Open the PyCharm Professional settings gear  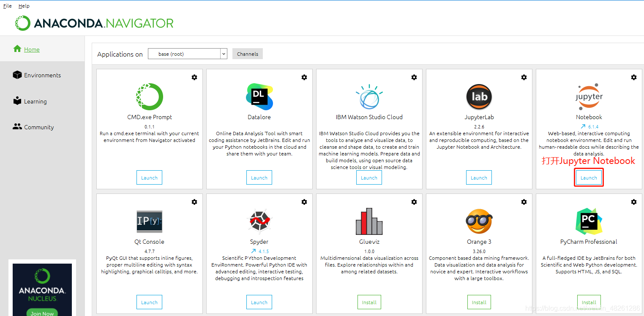[634, 202]
